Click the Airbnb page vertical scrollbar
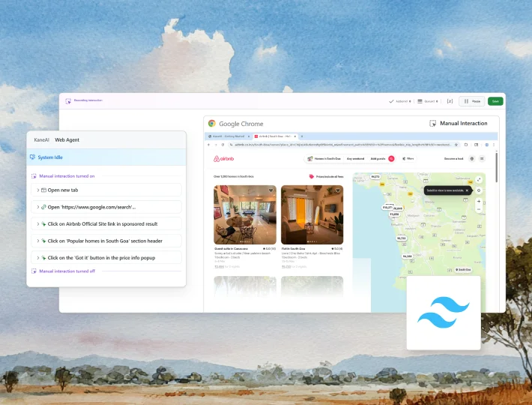This screenshot has height=405, width=532. coord(496,167)
